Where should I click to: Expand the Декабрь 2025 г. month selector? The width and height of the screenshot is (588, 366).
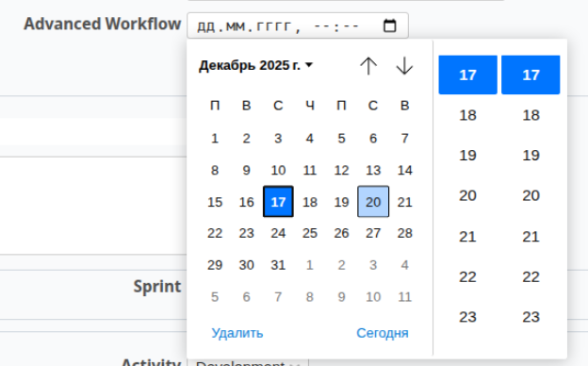coord(255,65)
